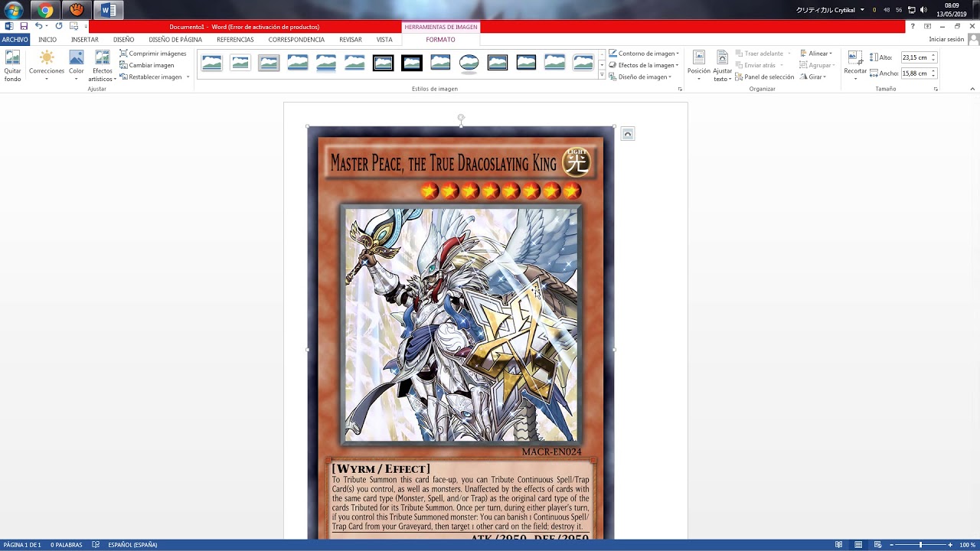Switch to print layout view
The image size is (980, 551).
857,545
